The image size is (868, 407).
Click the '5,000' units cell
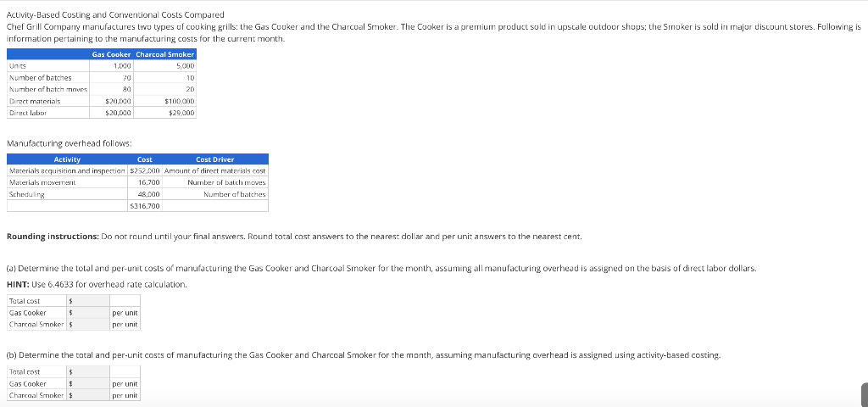[x=164, y=65]
